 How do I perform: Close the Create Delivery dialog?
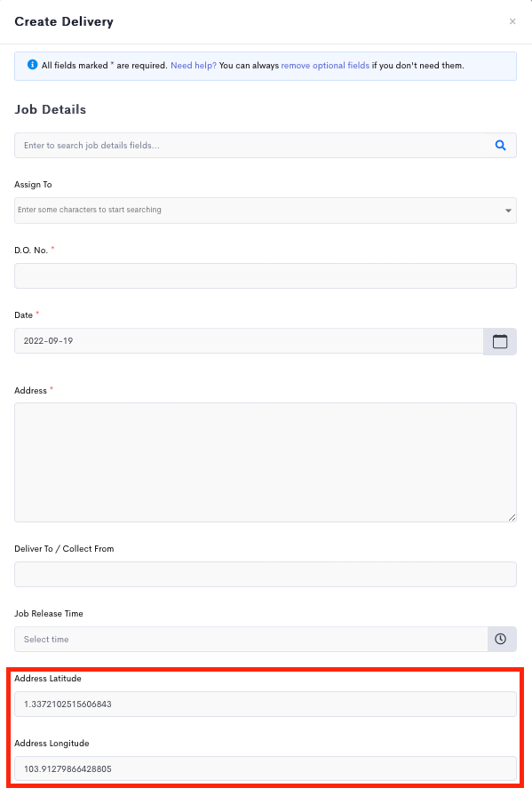pos(512,21)
